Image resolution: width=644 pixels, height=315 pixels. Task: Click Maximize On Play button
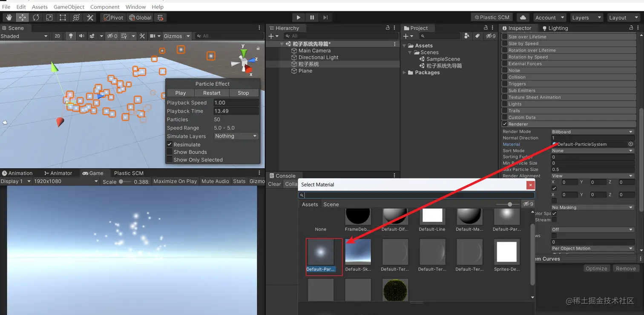(175, 181)
